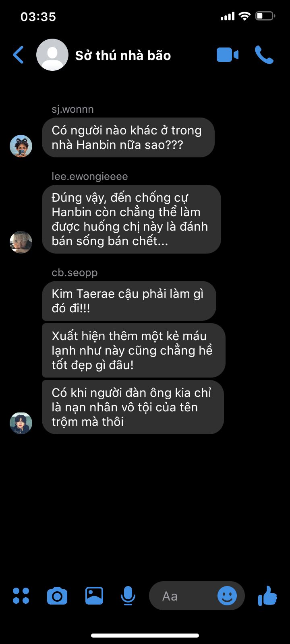This screenshot has width=290, height=644.
Task: Select message starting with Đúng vậy
Action: pyautogui.click(x=131, y=219)
